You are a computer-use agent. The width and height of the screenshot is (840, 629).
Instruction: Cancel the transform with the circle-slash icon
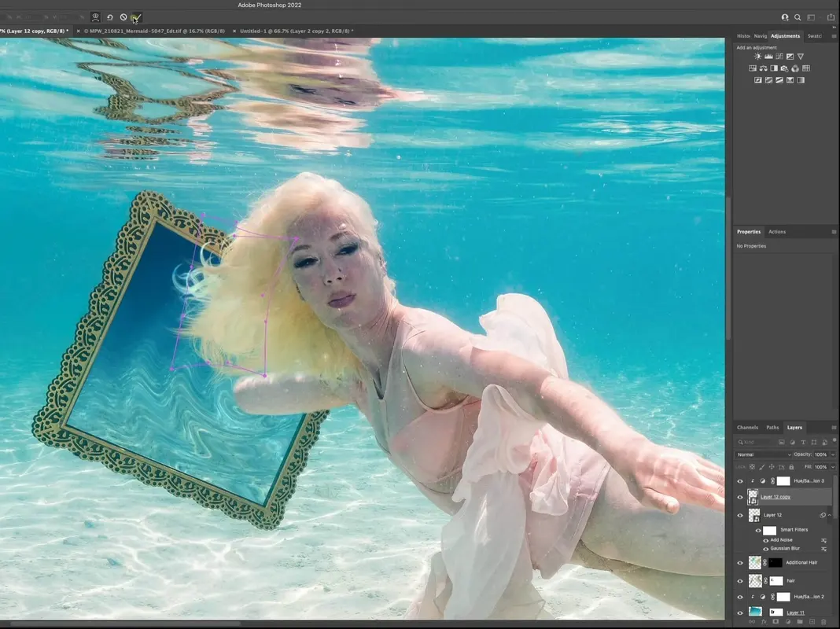123,17
